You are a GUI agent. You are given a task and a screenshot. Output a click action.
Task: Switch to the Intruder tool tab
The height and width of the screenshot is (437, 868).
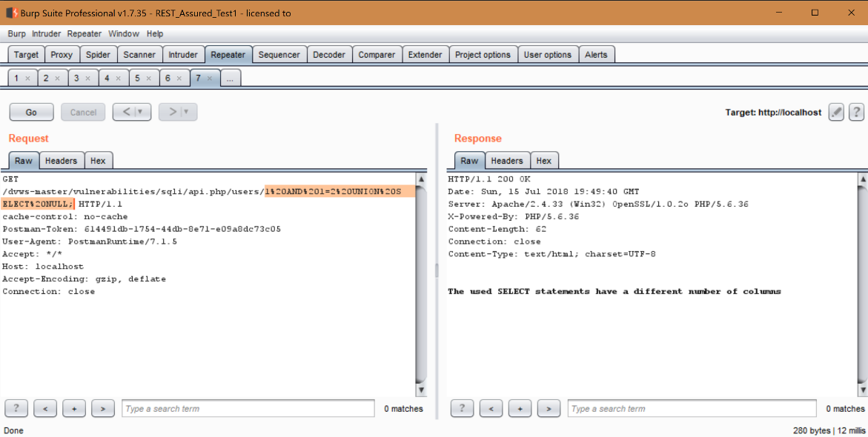click(183, 55)
